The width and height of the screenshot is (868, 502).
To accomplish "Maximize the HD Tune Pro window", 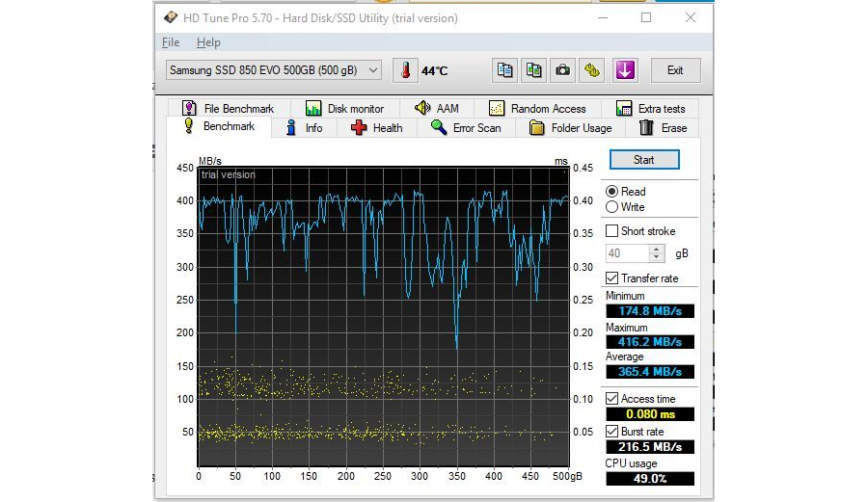I will pyautogui.click(x=646, y=17).
